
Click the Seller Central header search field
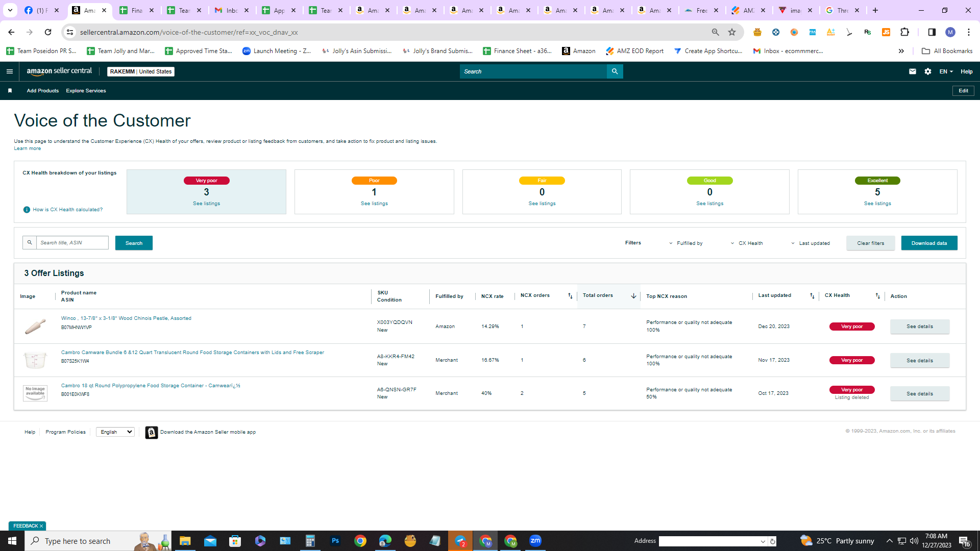[533, 71]
